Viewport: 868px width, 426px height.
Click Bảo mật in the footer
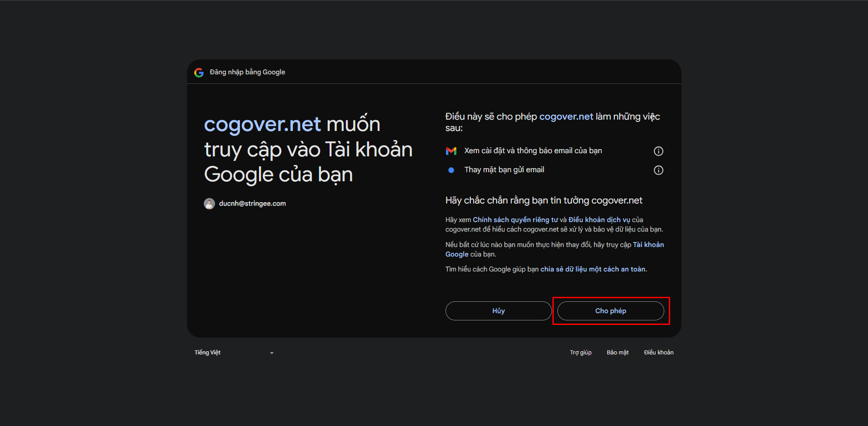(617, 352)
